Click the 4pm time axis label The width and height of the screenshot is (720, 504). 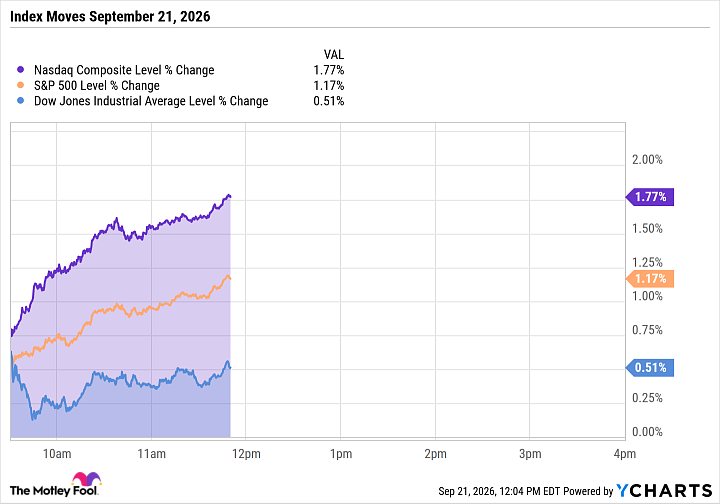tap(625, 454)
